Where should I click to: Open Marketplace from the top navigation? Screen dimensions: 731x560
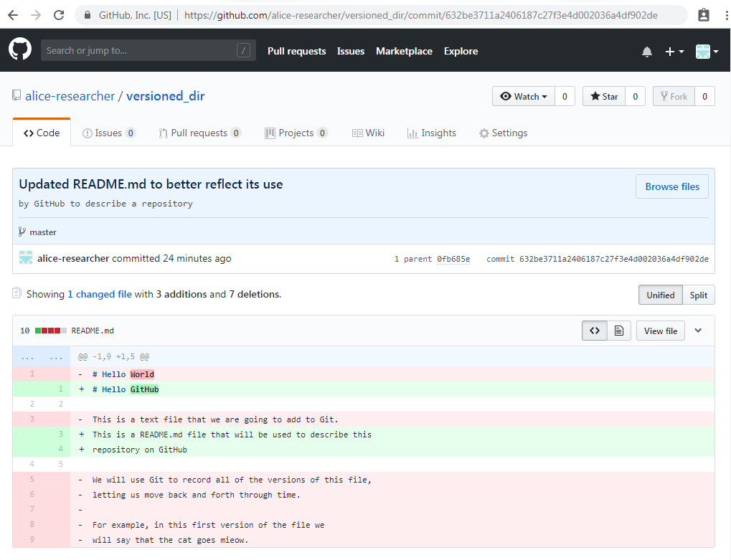point(404,51)
